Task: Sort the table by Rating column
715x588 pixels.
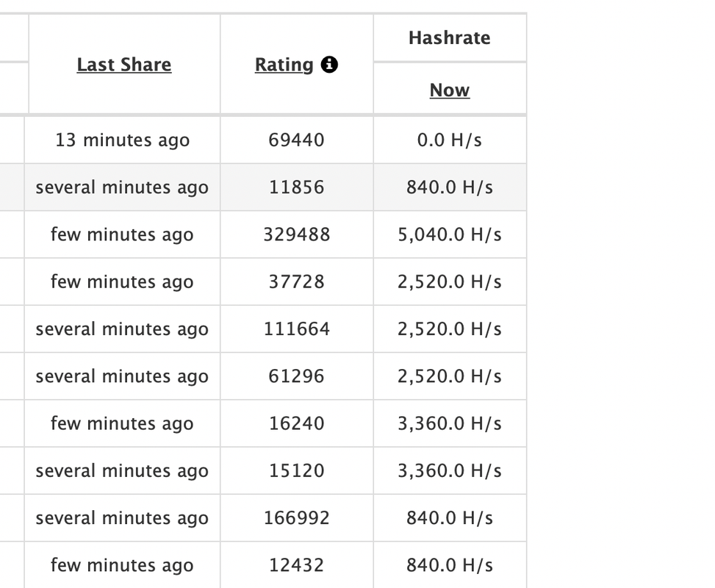Action: [x=284, y=65]
